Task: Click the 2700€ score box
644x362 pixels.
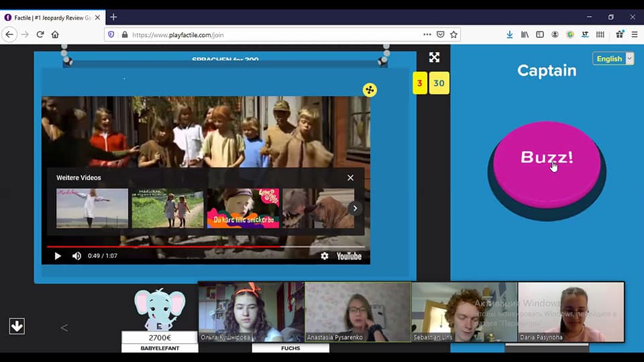Action: pyautogui.click(x=160, y=337)
